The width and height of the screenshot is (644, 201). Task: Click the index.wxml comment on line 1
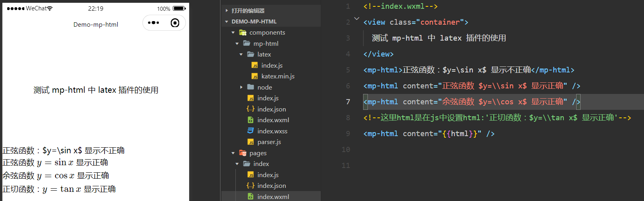point(401,6)
